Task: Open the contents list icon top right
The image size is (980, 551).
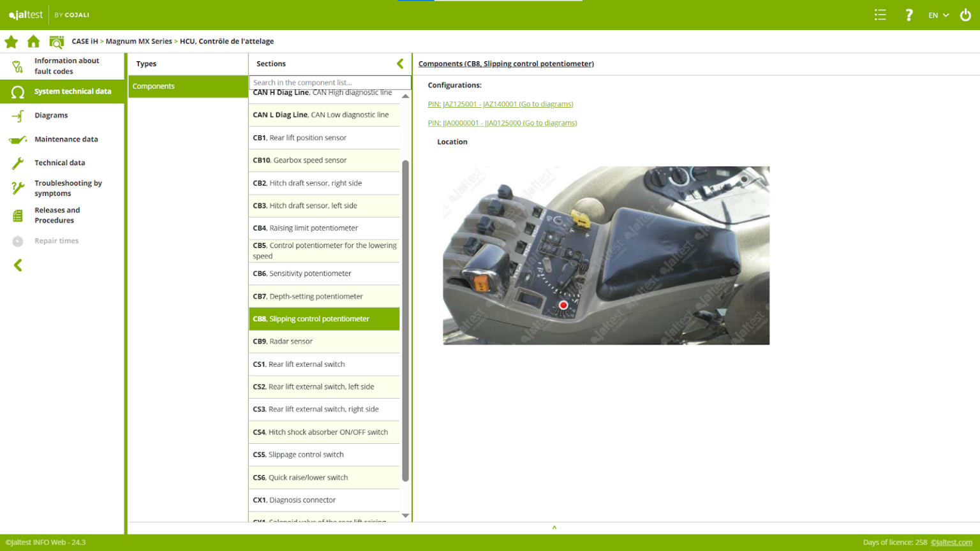Action: click(880, 15)
